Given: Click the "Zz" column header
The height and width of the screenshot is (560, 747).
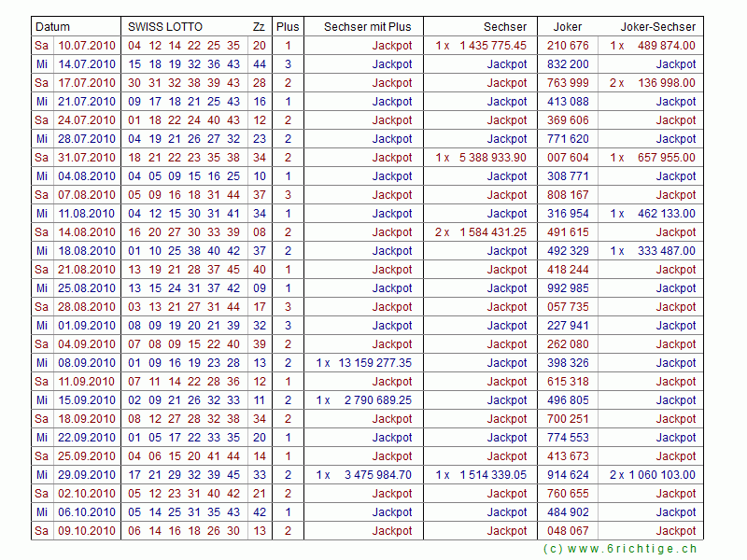Looking at the screenshot, I should coord(259,27).
